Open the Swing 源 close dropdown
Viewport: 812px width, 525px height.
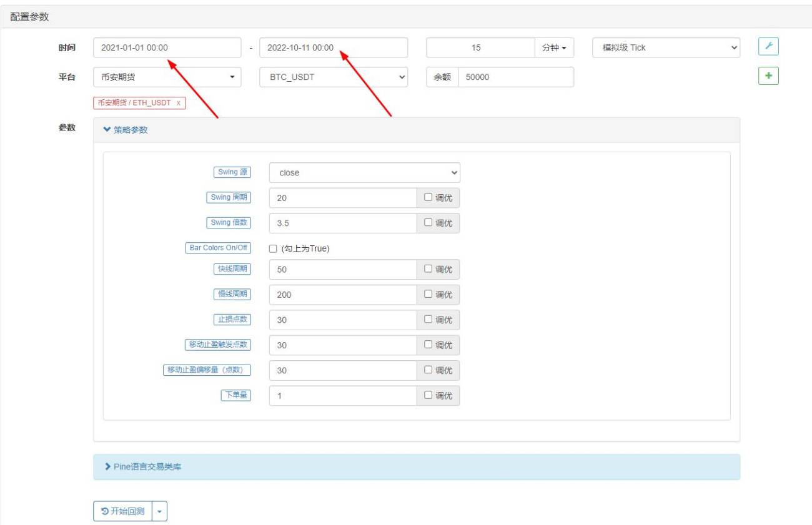pos(365,173)
